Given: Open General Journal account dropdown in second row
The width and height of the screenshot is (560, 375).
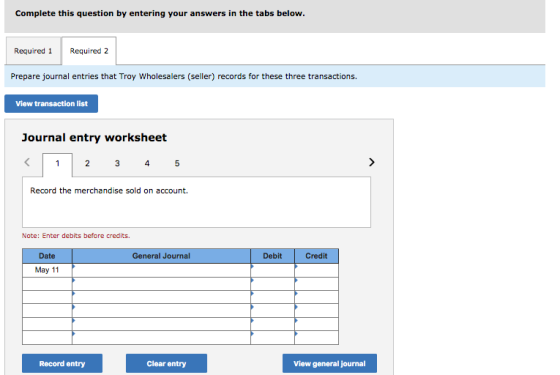Looking at the screenshot, I should tap(161, 284).
